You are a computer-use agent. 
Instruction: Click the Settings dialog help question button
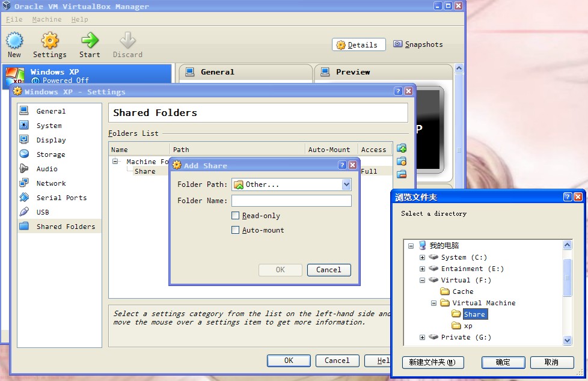(x=398, y=91)
